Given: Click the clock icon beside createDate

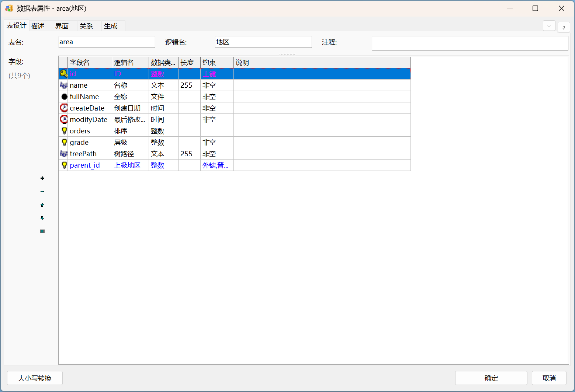Looking at the screenshot, I should (x=63, y=108).
